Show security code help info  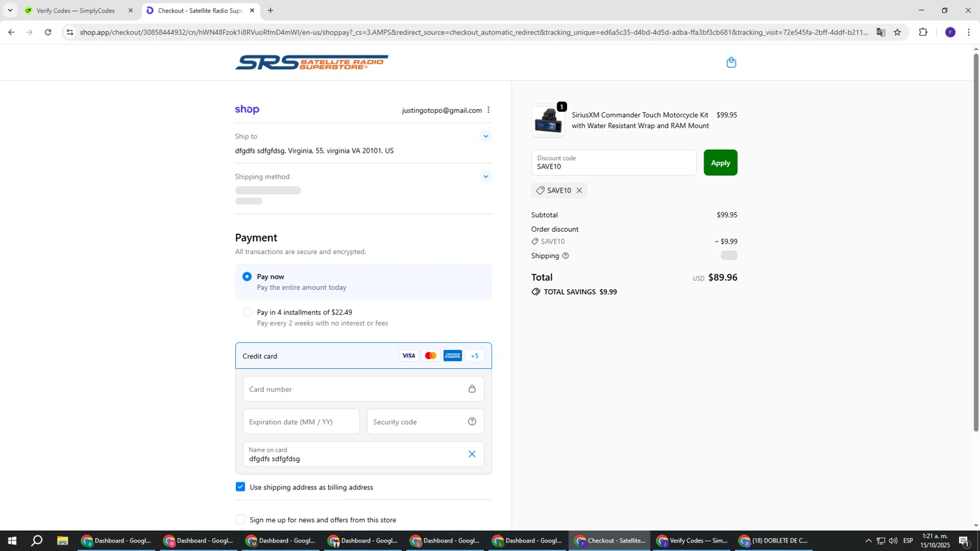pos(472,422)
